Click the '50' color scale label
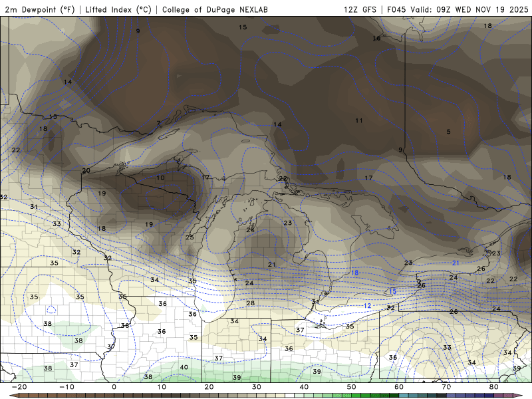532x399 pixels. point(352,387)
